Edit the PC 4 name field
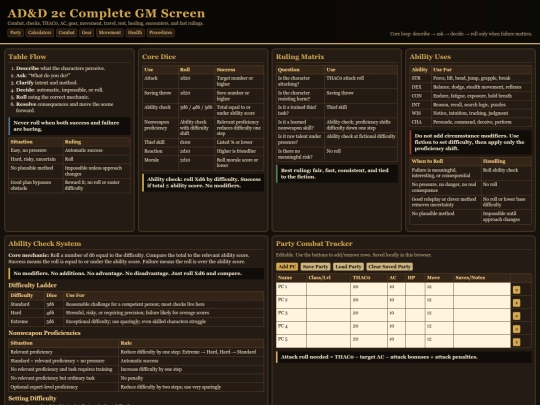Image resolution: width=540 pixels, height=405 pixels. click(x=291, y=328)
